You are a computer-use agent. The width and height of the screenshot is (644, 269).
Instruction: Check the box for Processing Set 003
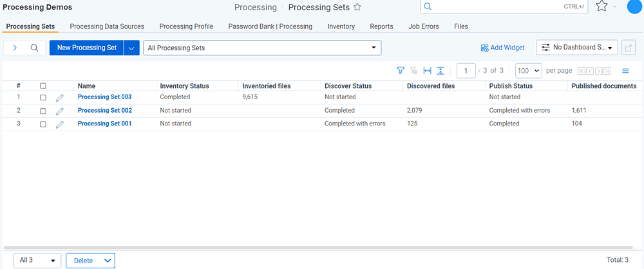tap(43, 98)
